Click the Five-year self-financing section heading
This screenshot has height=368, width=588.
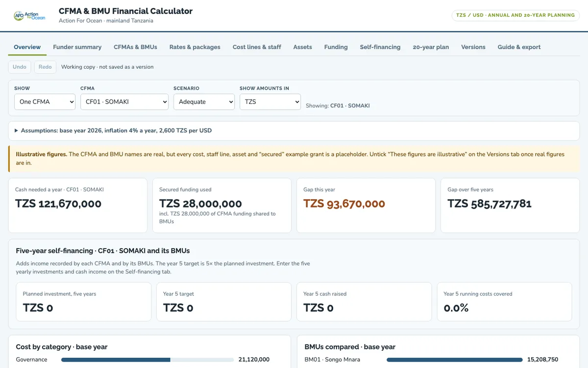[103, 251]
